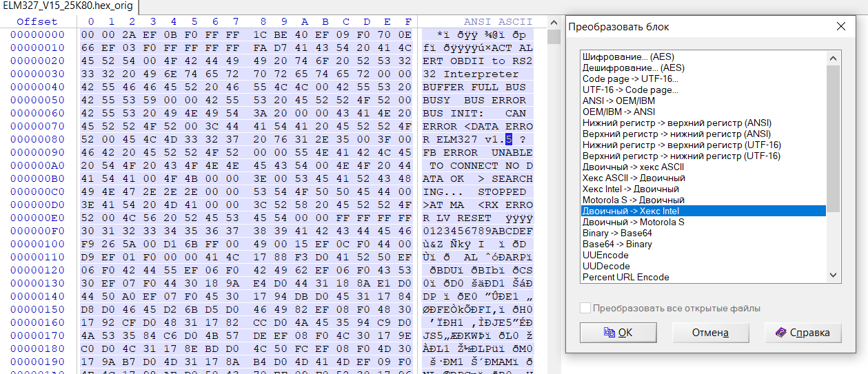
Task: Switch to ELM327_V15_25K80.hex_orig file tab
Action: click(x=68, y=7)
